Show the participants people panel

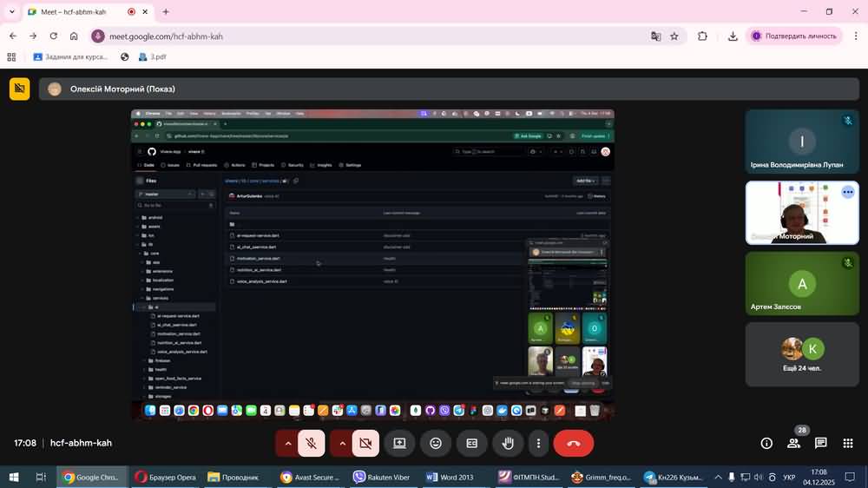tap(793, 443)
